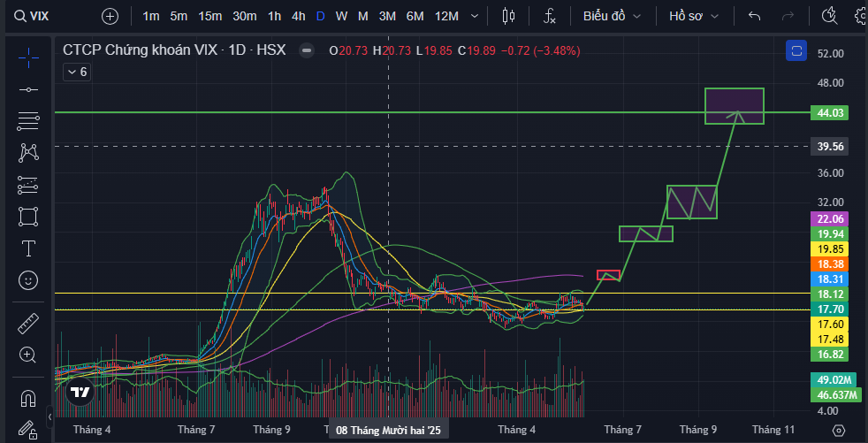Click the blue fullscreen chart button
The image size is (868, 443).
click(796, 51)
